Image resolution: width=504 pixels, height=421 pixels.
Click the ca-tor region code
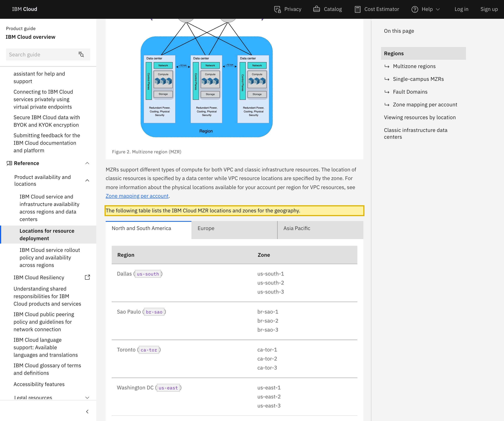point(149,350)
